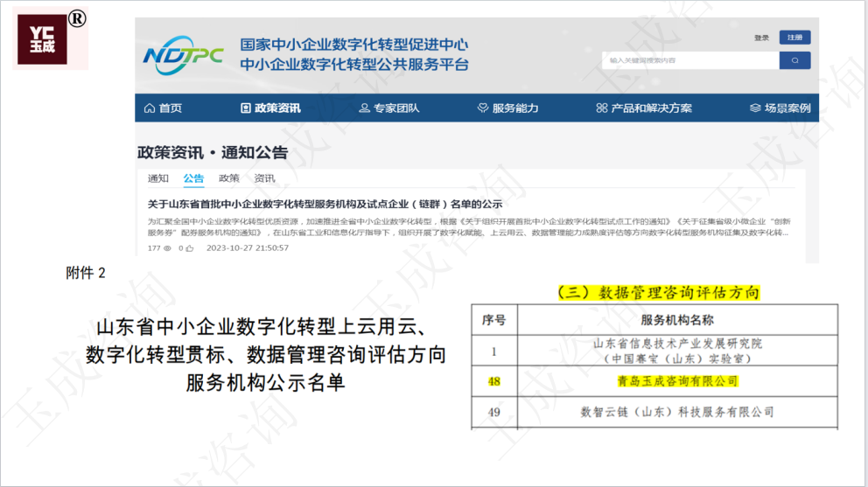868x487 pixels.
Task: Click the 登录 link
Action: point(762,38)
